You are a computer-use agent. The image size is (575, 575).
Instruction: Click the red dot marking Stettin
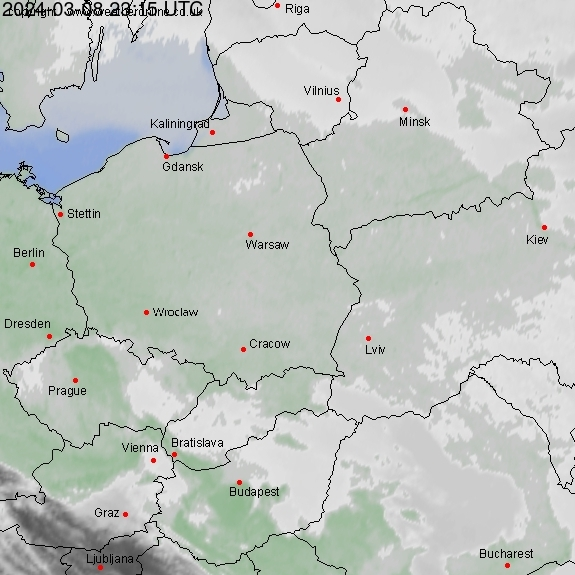pyautogui.click(x=61, y=215)
